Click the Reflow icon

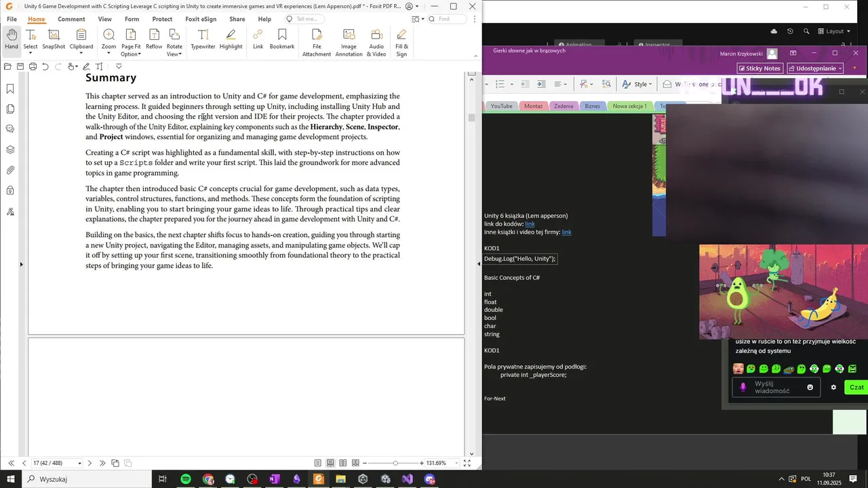pos(154,39)
